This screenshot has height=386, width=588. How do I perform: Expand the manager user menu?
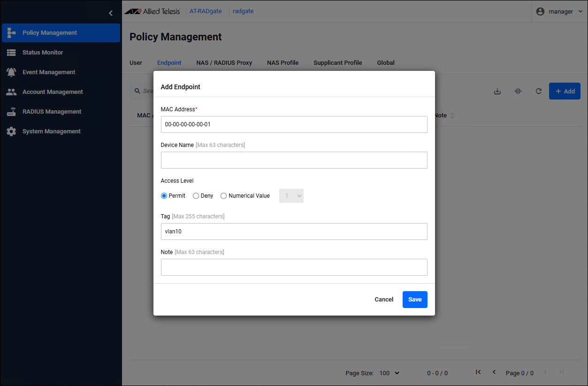tap(560, 11)
